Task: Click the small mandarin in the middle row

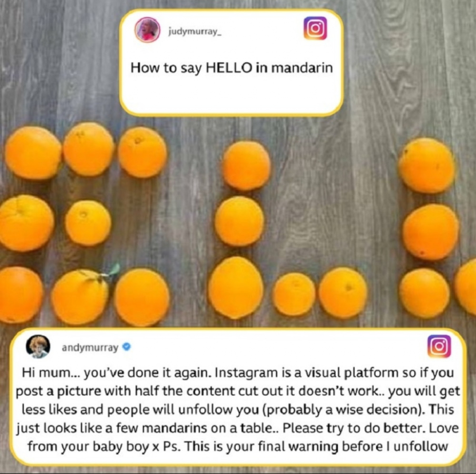Action: point(88,223)
